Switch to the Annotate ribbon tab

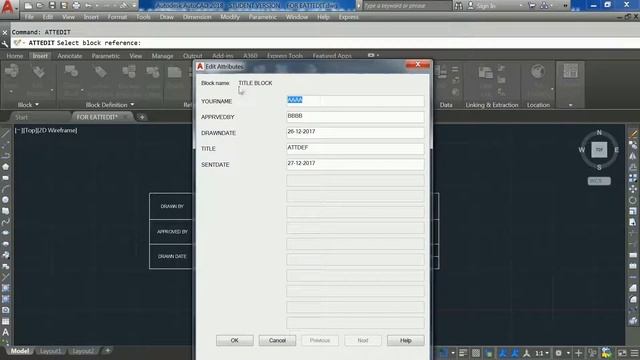click(x=69, y=56)
